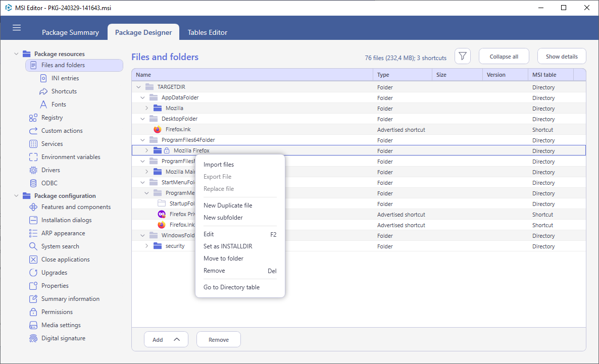Collapse the Package resources tree node
The height and width of the screenshot is (364, 599).
click(16, 54)
